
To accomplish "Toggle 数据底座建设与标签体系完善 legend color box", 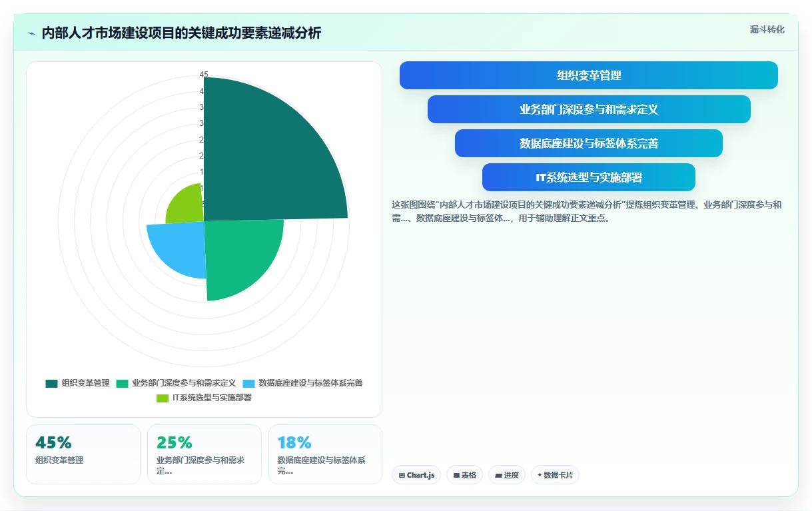I will (x=248, y=383).
